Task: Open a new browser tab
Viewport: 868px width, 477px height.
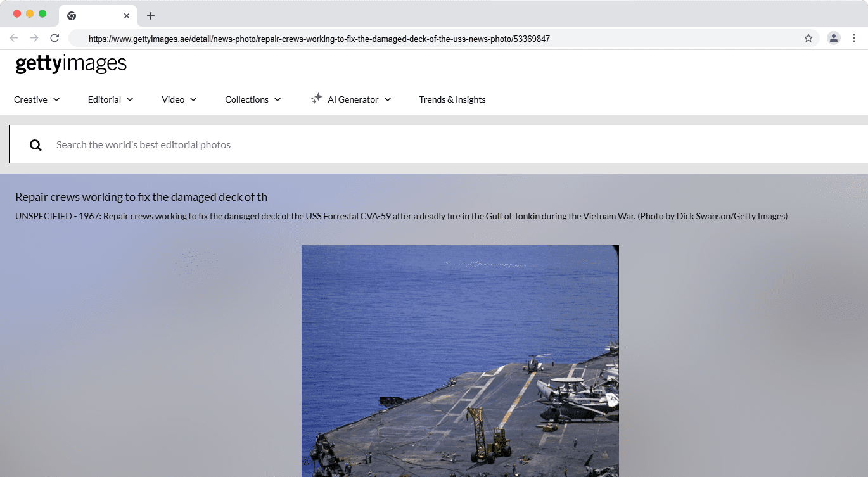Action: click(151, 16)
